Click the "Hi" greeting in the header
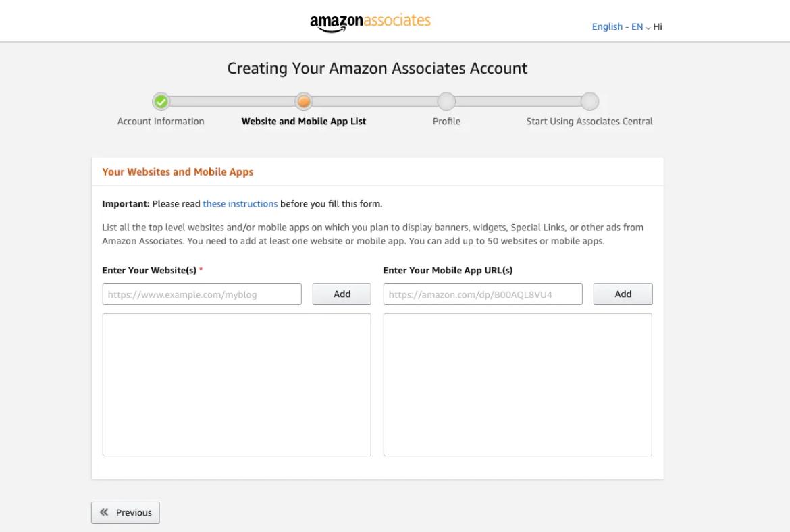This screenshot has width=790, height=532. pos(658,27)
